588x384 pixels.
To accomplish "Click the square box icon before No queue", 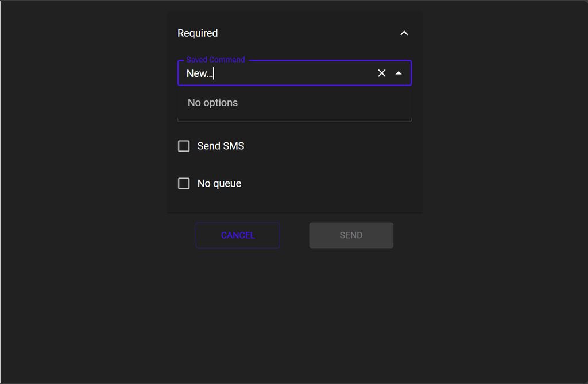I will tap(184, 184).
